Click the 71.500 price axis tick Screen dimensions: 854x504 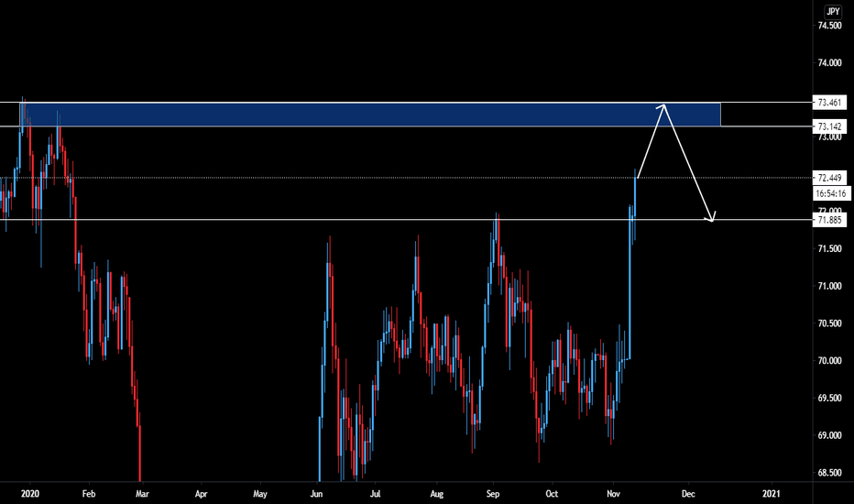pos(829,249)
